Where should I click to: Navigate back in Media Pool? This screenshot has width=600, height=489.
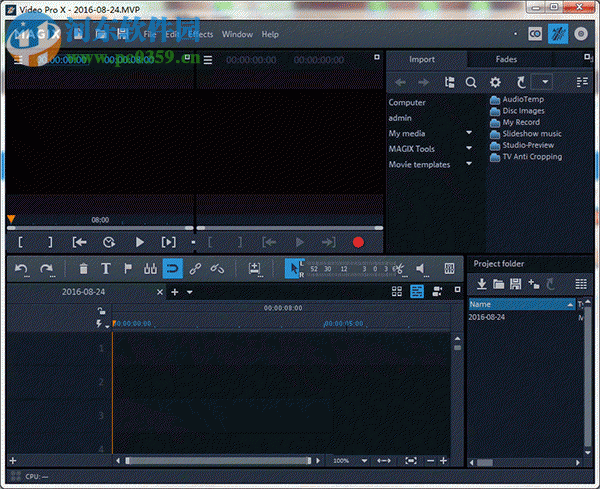[x=400, y=82]
